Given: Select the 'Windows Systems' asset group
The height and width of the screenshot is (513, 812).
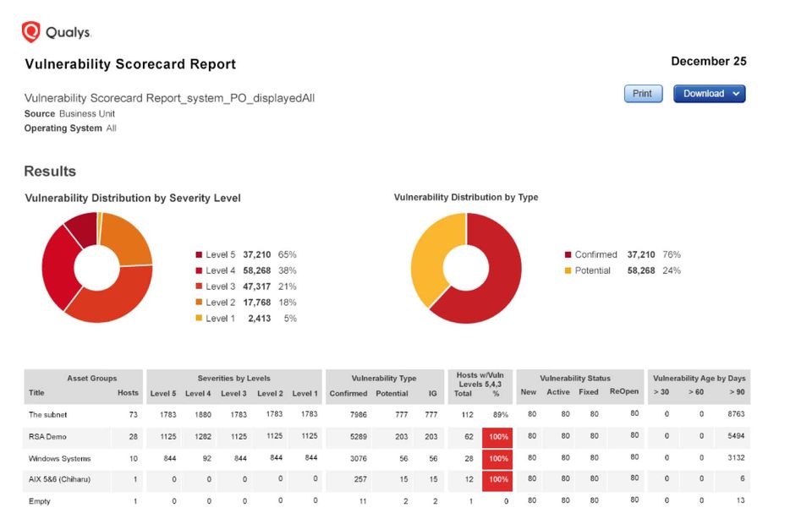Looking at the screenshot, I should (x=387, y=459).
